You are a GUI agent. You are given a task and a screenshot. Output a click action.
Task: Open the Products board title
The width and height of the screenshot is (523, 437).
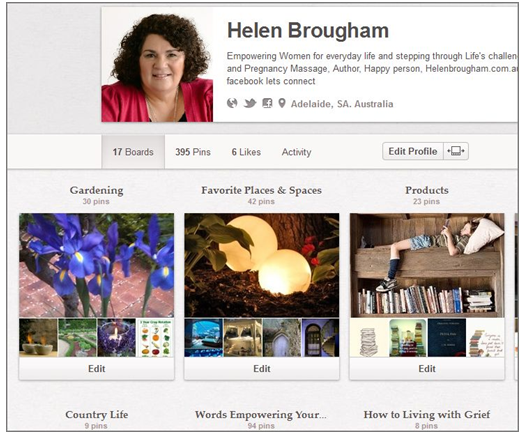pyautogui.click(x=427, y=190)
